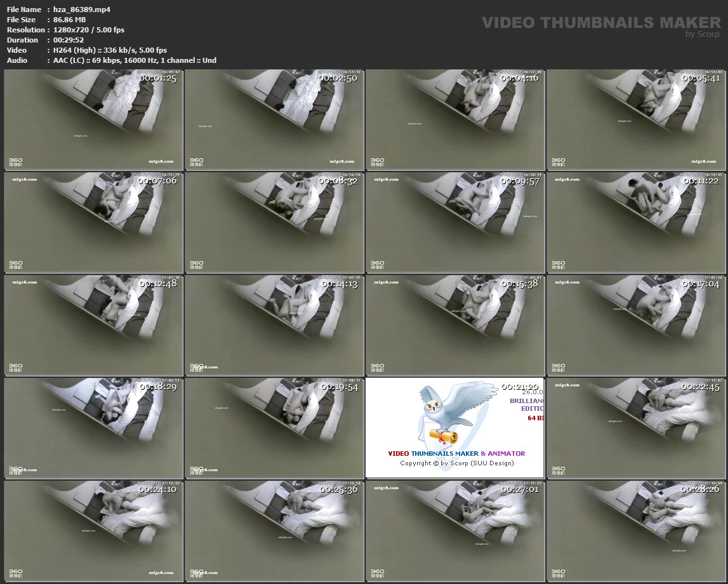
Task: Select the thumbnail stamped 00:01:25
Action: point(93,120)
